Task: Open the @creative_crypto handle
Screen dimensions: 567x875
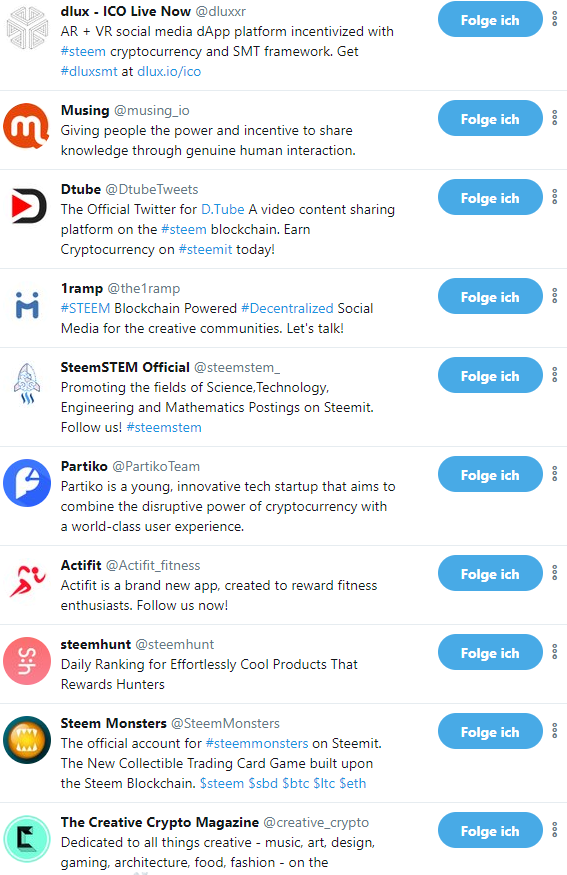Action: click(316, 823)
